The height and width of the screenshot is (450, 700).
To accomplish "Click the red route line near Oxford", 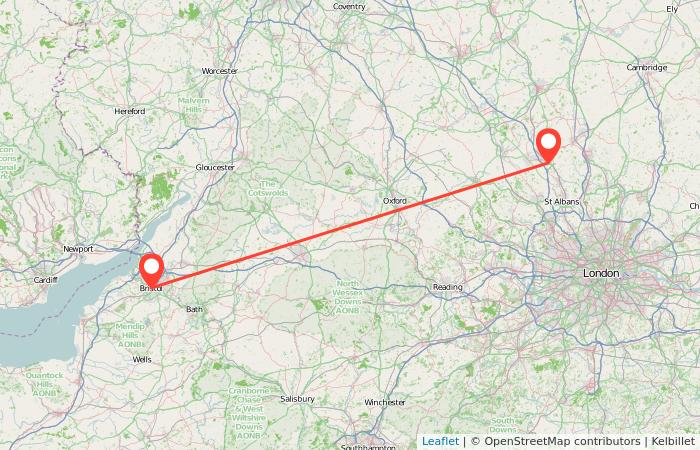I will pos(402,211).
